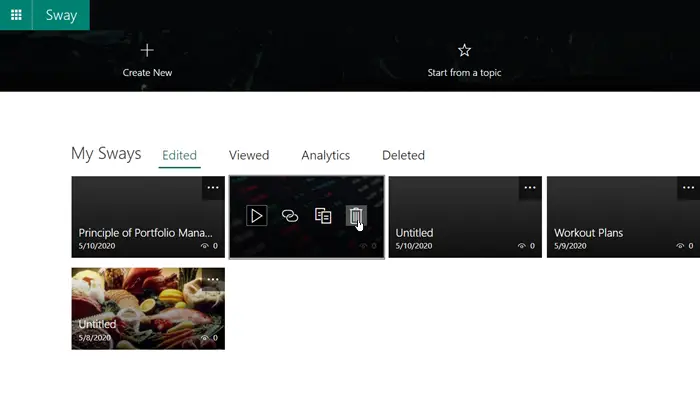
Task: Open more options on the food Untitled card
Action: coord(213,279)
